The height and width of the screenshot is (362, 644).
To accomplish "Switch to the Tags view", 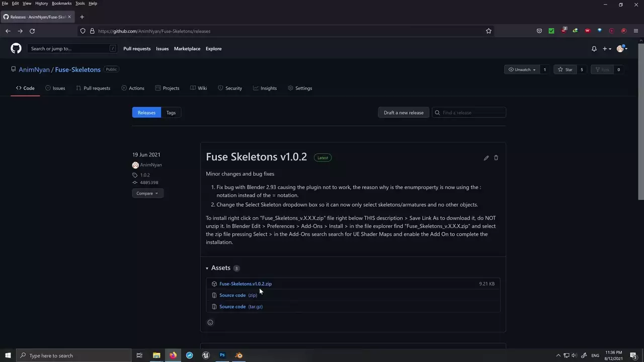I will (171, 113).
